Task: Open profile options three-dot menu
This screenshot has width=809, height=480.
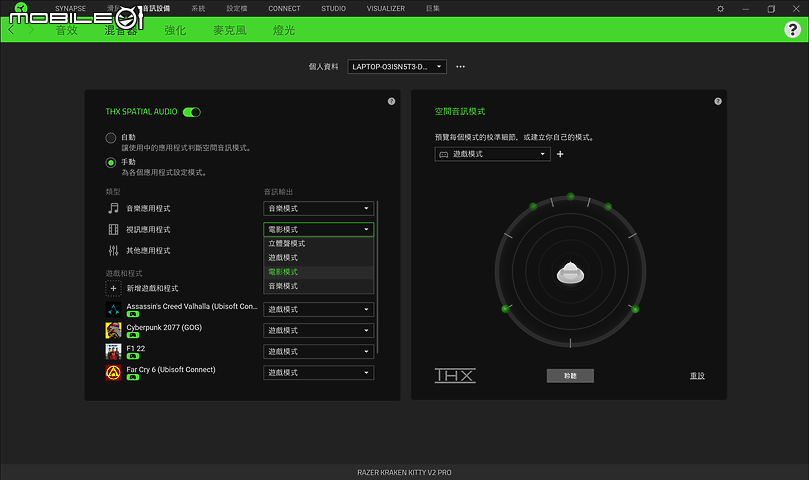Action: [x=460, y=67]
